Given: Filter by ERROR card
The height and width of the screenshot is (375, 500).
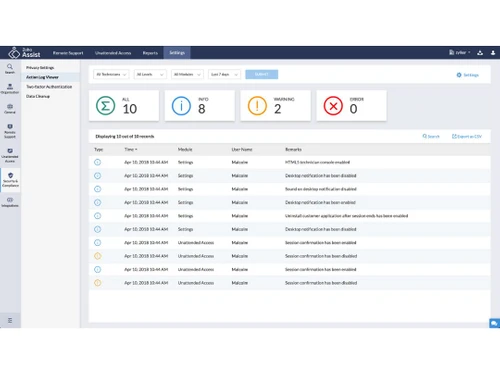Looking at the screenshot, I should pyautogui.click(x=351, y=105).
